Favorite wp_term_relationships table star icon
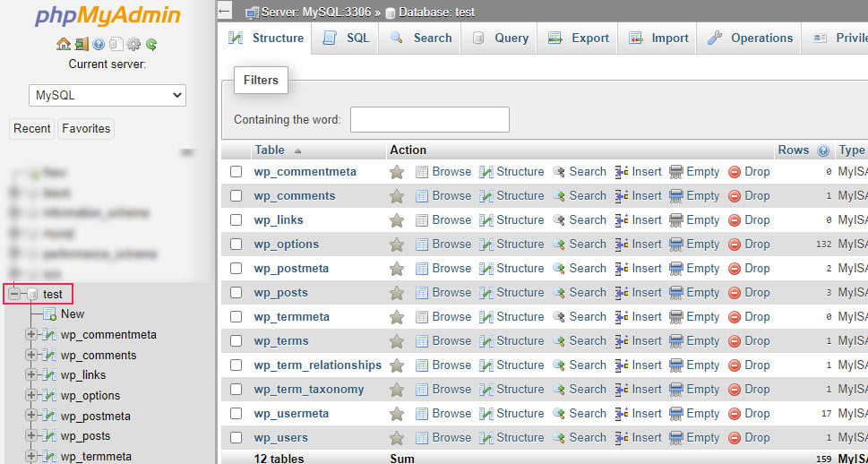The height and width of the screenshot is (464, 868). [396, 365]
